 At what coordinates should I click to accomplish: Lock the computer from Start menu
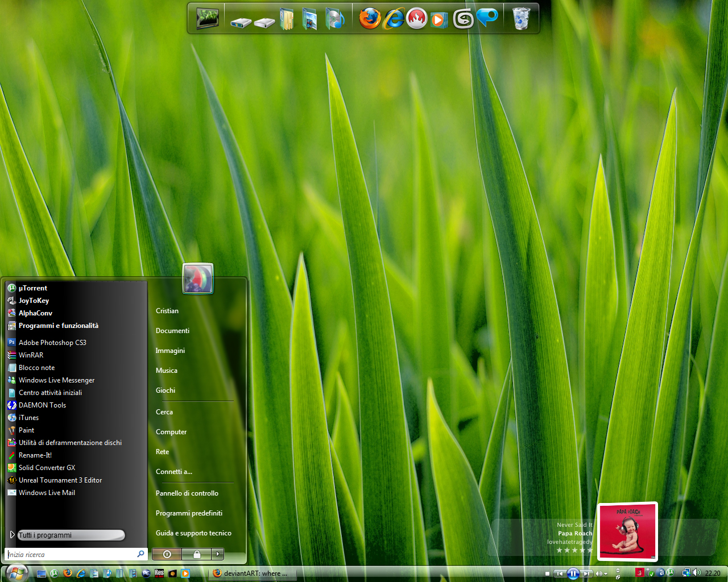[x=197, y=554]
